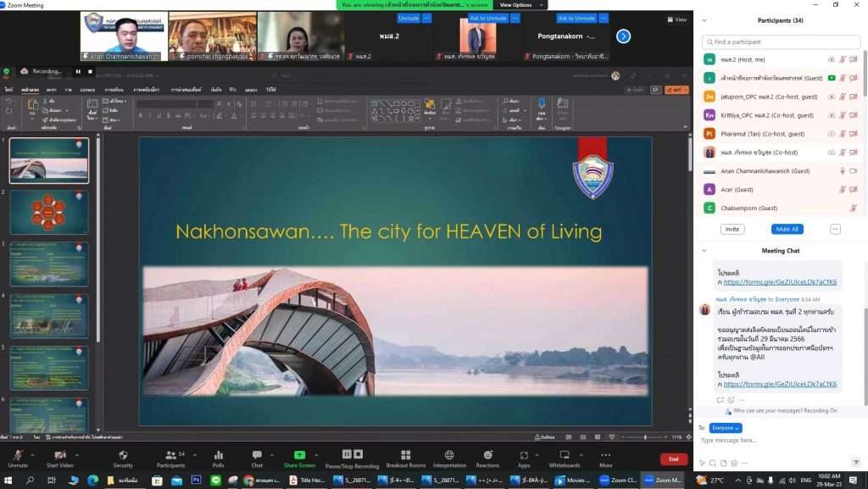Open the forms.gle link in last chat message

tap(780, 384)
